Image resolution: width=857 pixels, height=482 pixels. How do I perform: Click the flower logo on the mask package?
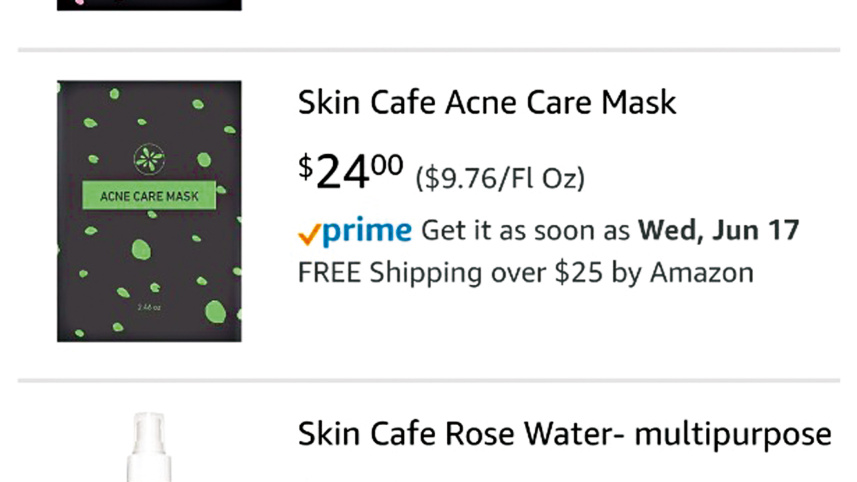pyautogui.click(x=149, y=160)
